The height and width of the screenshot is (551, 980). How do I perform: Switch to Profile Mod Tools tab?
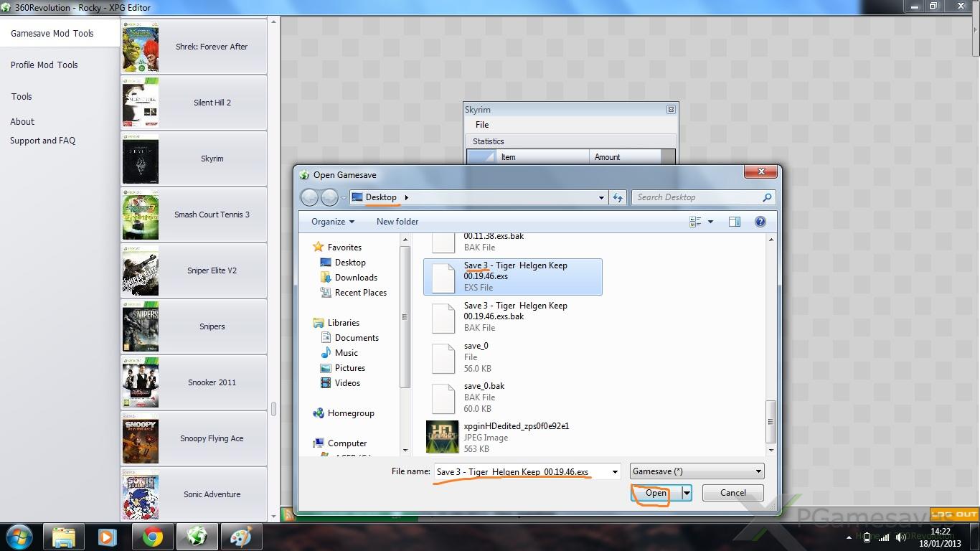[x=44, y=65]
